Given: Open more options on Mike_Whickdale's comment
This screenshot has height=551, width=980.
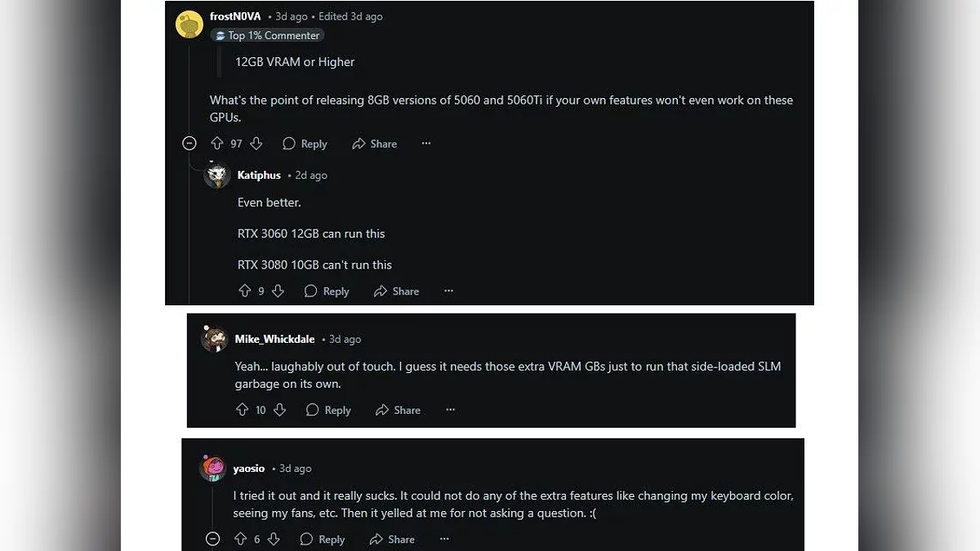Looking at the screenshot, I should (x=450, y=410).
